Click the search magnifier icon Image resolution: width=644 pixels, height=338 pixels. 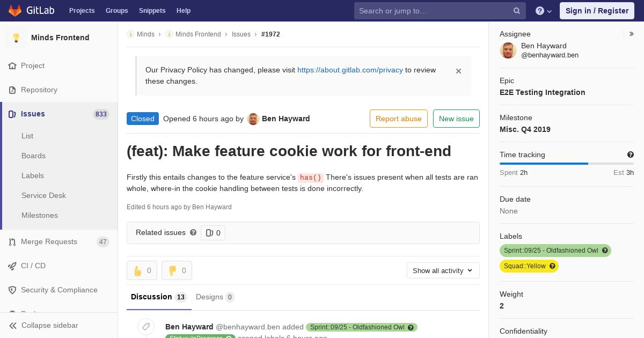(517, 11)
